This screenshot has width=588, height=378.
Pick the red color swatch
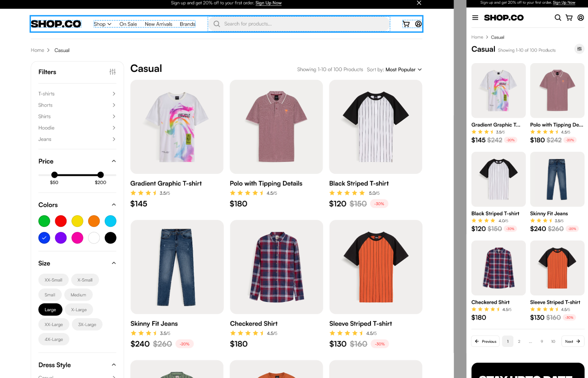pos(61,221)
